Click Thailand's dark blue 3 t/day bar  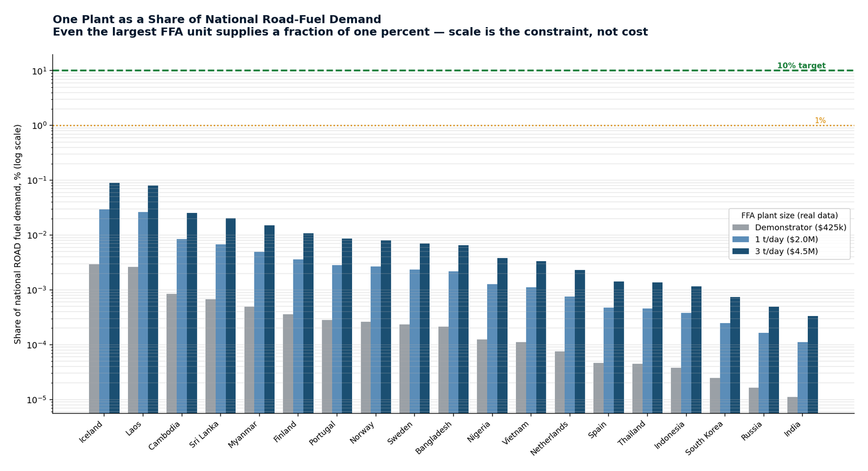pos(658,348)
